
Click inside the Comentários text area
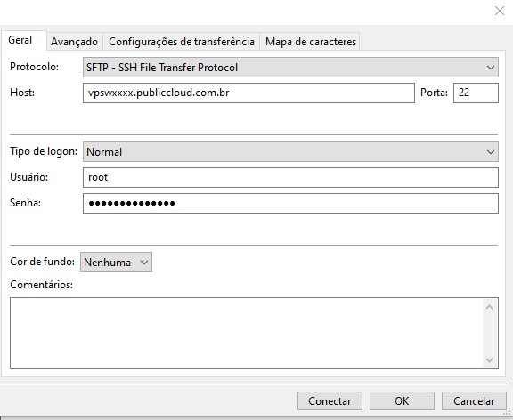[247, 333]
